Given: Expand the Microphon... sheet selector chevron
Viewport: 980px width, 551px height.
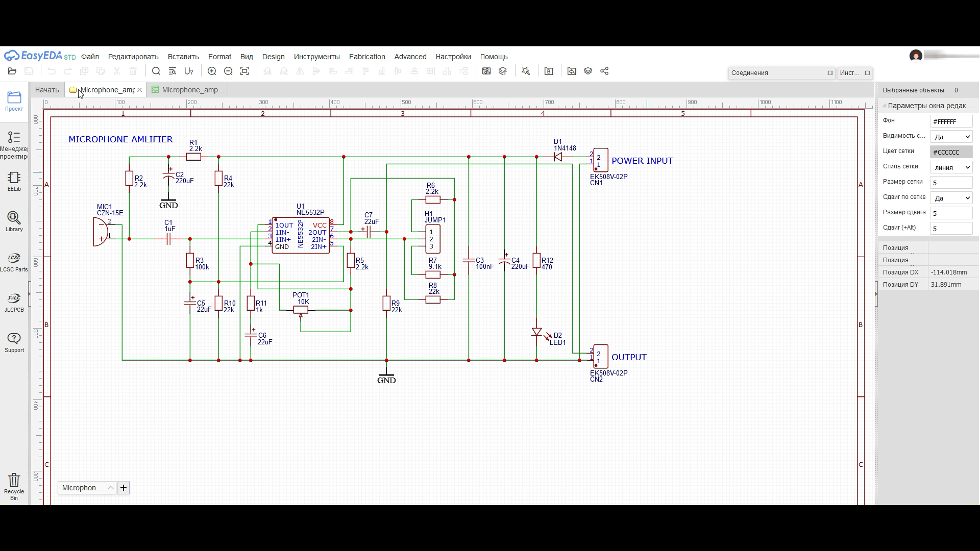Looking at the screenshot, I should [x=110, y=488].
